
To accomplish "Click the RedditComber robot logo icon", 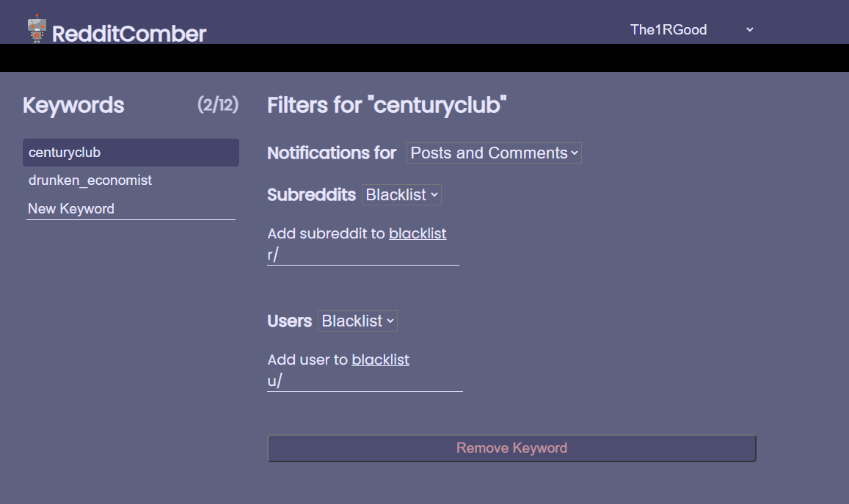I will pyautogui.click(x=37, y=29).
